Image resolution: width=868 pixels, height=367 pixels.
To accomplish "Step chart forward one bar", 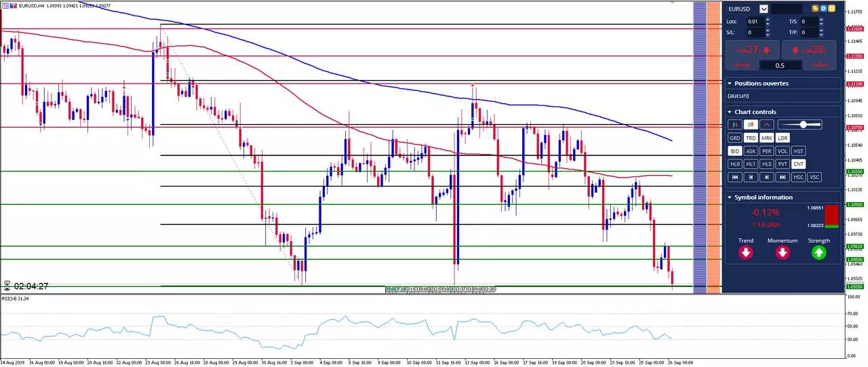I will [x=767, y=177].
